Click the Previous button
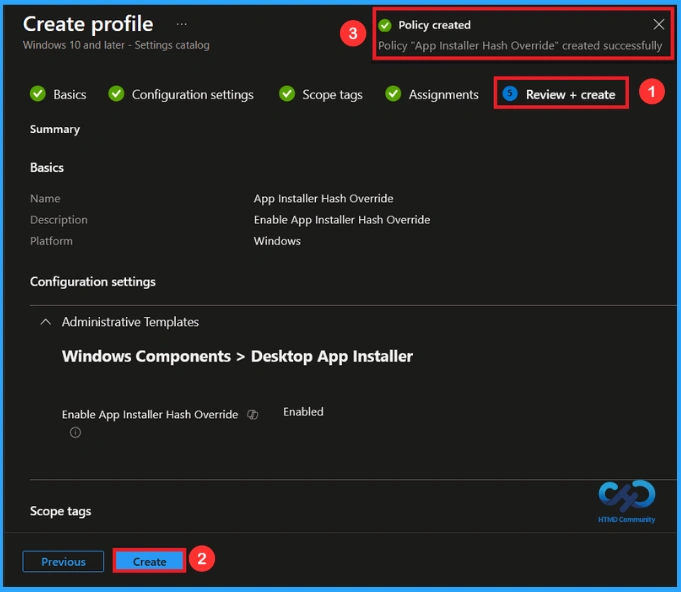681x592 pixels. click(63, 561)
